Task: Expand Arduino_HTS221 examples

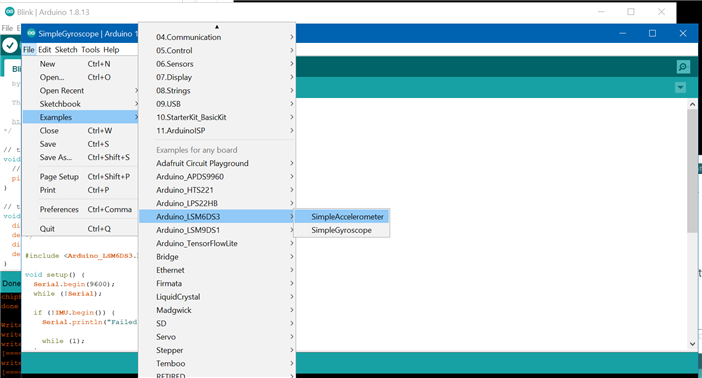Action: [217, 190]
